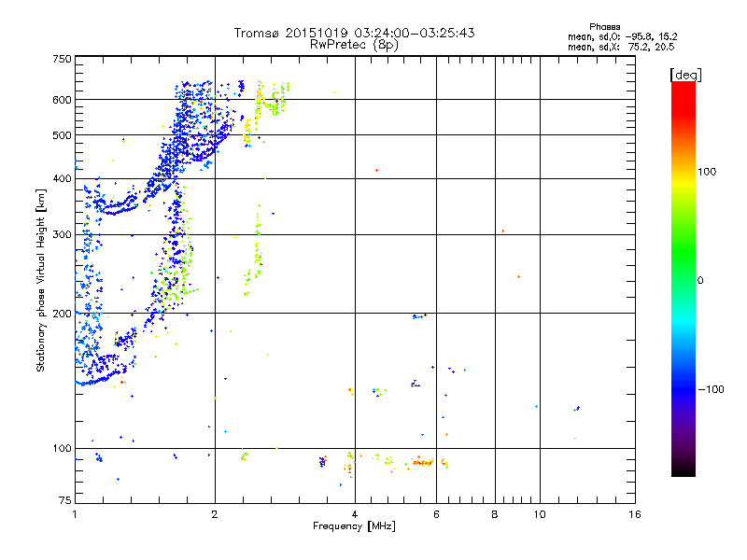747x560 pixels.
Task: Click the 'Frequency [MHz]' axis label
Action: [354, 526]
